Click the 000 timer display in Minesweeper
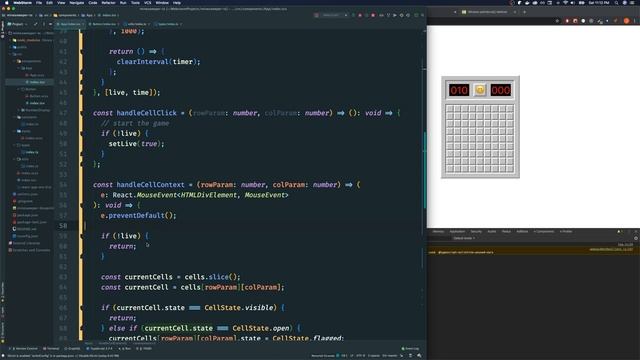Image resolution: width=640 pixels, height=360 pixels. 501,90
